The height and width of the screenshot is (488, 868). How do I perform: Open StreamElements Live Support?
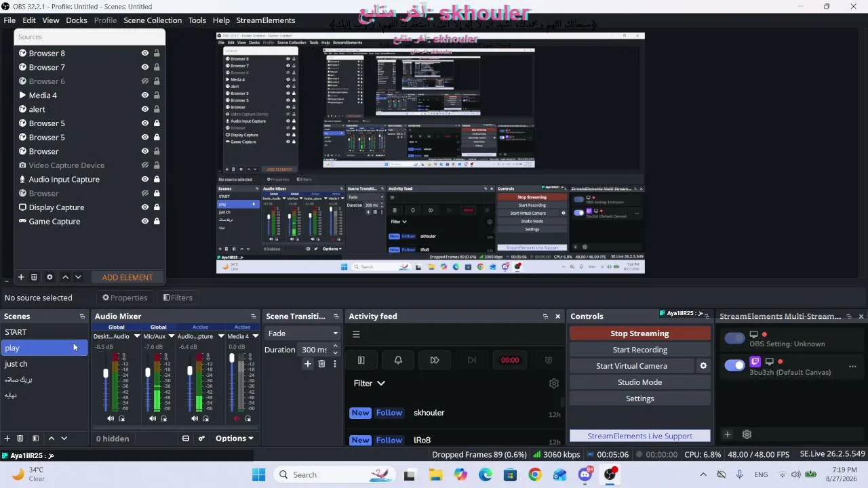pos(639,436)
